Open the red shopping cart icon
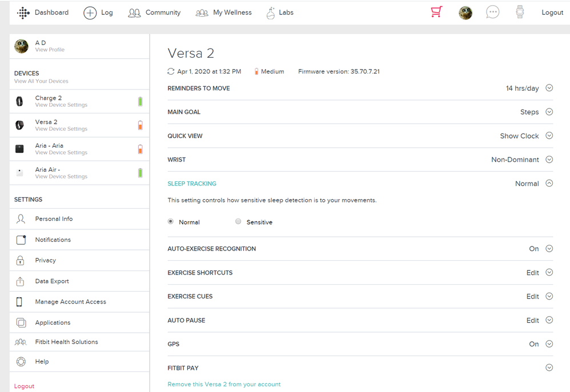Image resolution: width=570 pixels, height=392 pixels. [x=436, y=11]
